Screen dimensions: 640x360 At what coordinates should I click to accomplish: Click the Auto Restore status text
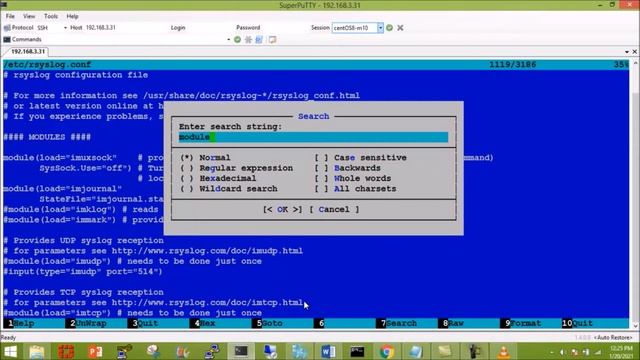(x=613, y=338)
